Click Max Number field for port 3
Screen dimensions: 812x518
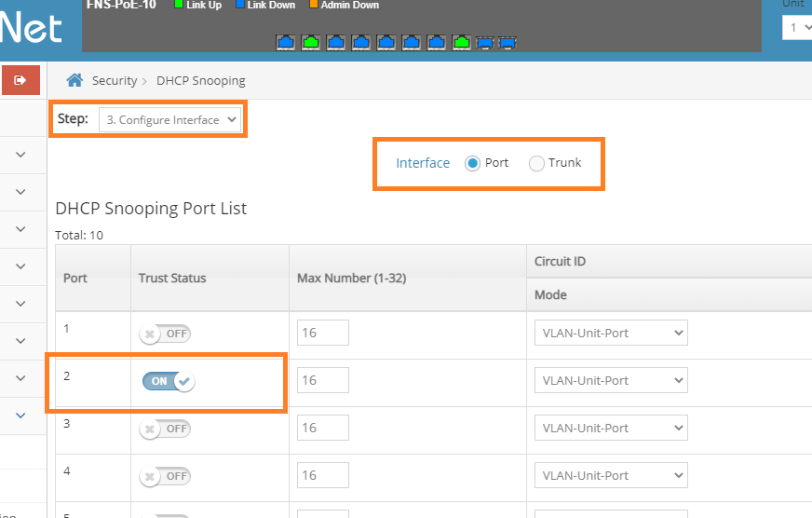[322, 428]
